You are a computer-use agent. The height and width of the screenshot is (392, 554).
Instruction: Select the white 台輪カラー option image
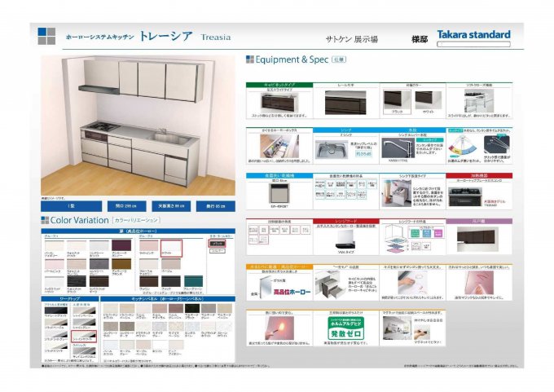[429, 100]
